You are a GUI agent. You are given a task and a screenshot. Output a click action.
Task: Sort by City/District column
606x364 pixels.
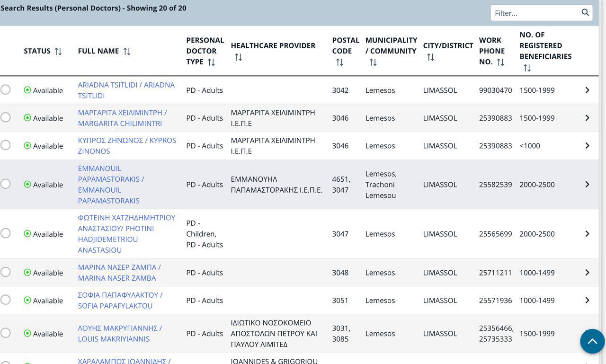[x=430, y=57]
